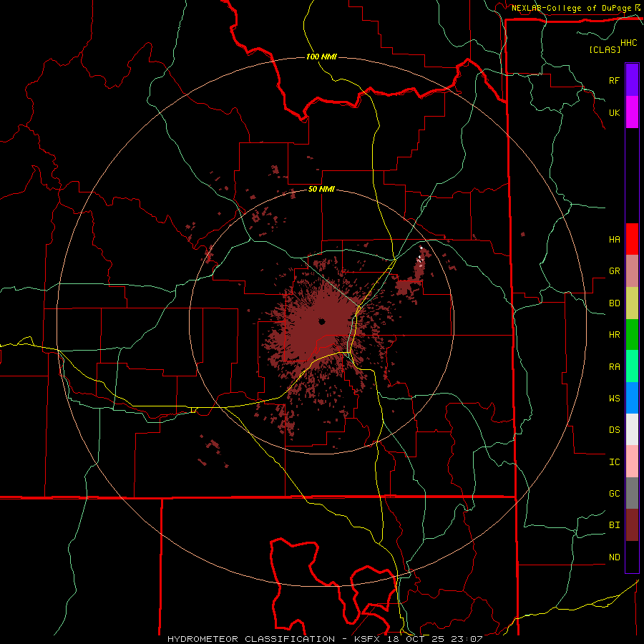Select the BD yellow legend color
The image size is (644, 644).
pos(632,303)
